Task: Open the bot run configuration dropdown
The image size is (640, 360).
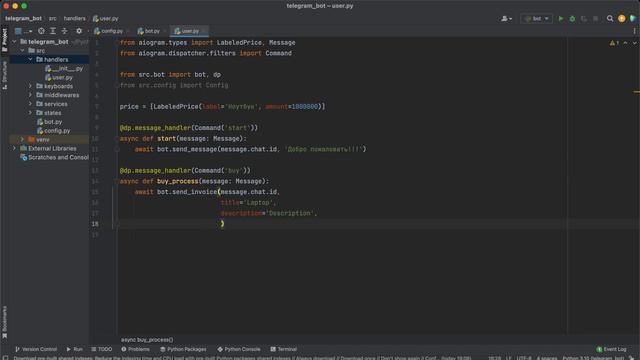Action: tap(536, 18)
